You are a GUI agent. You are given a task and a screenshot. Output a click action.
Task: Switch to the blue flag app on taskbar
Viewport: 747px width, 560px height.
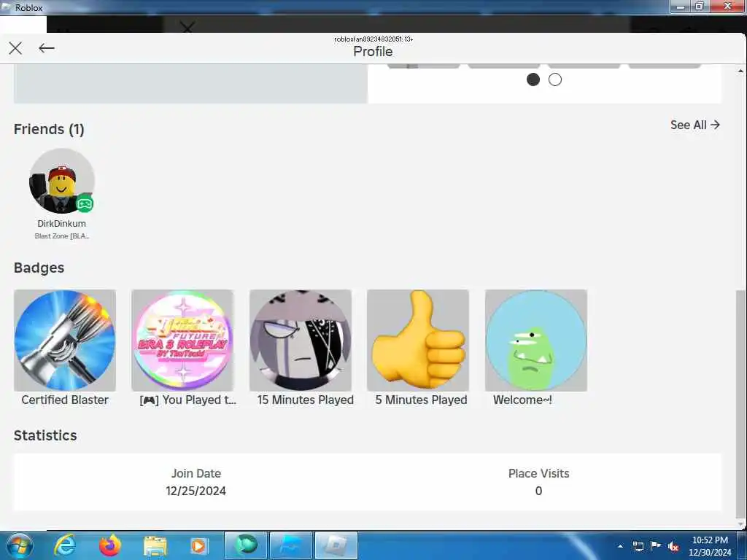click(291, 545)
